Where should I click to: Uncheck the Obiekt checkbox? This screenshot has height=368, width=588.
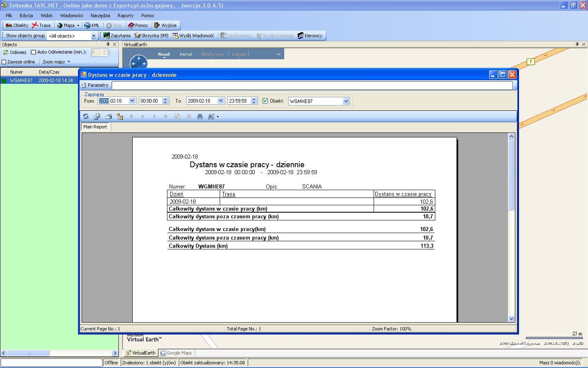pyautogui.click(x=265, y=101)
